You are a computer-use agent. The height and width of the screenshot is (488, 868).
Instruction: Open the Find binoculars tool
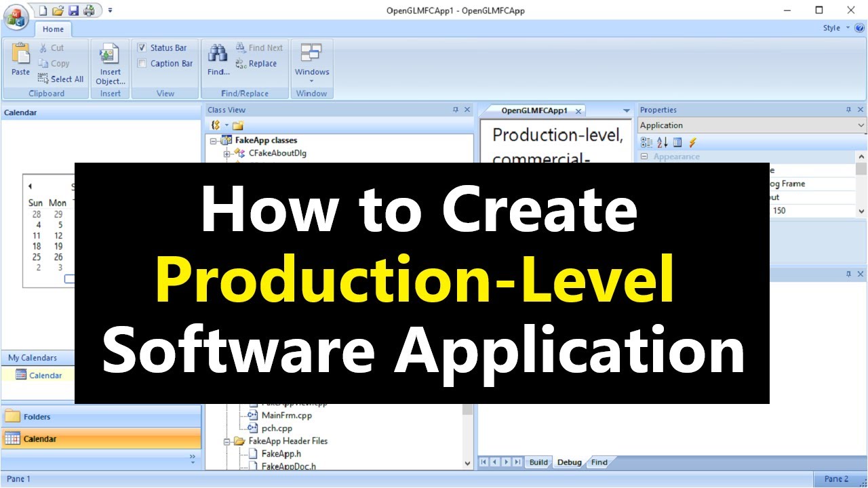218,60
